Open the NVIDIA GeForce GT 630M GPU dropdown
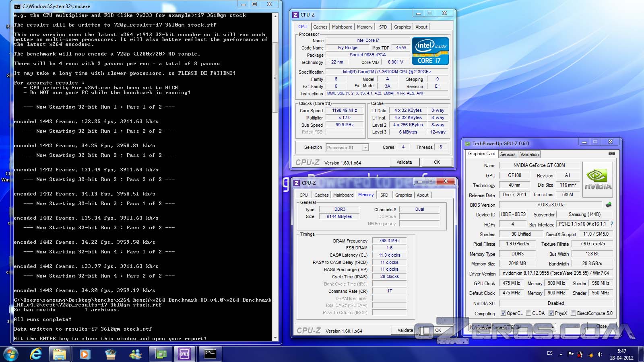644x362 pixels. pyautogui.click(x=512, y=327)
